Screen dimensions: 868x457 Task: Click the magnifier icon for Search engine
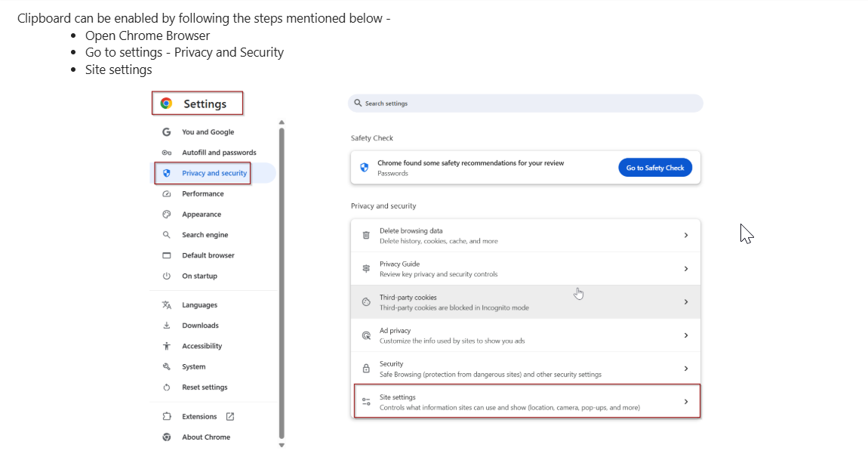click(166, 234)
